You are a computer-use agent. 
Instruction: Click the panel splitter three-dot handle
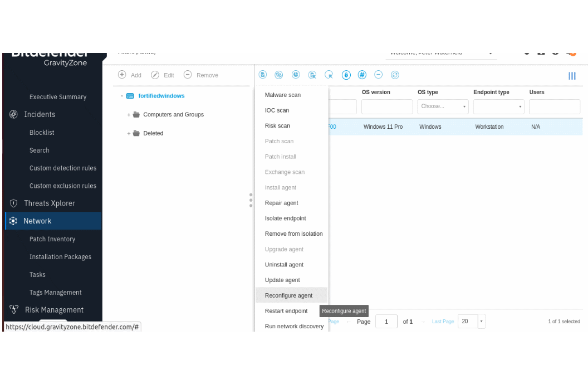[251, 200]
